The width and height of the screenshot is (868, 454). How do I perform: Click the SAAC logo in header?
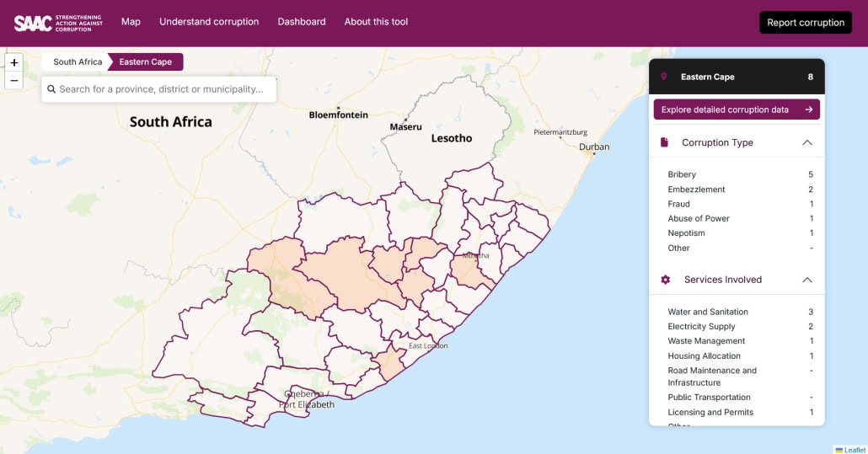(x=58, y=23)
